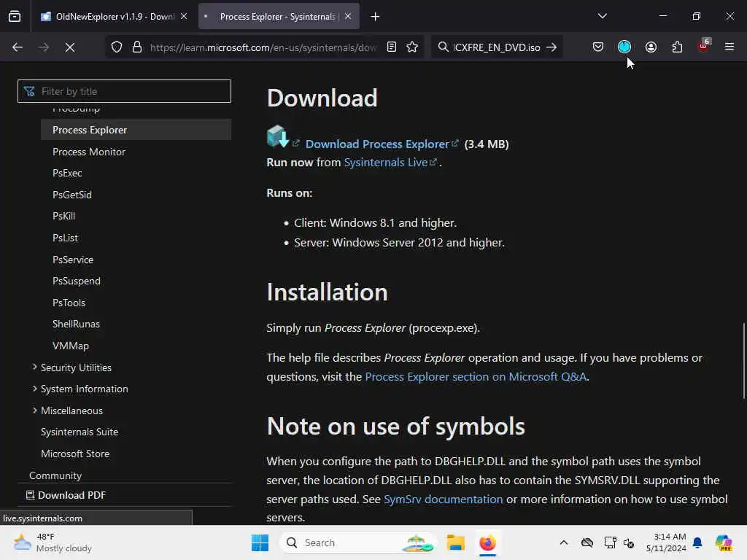The image size is (747, 560).
Task: Expand Security Utilities section
Action: point(71,367)
